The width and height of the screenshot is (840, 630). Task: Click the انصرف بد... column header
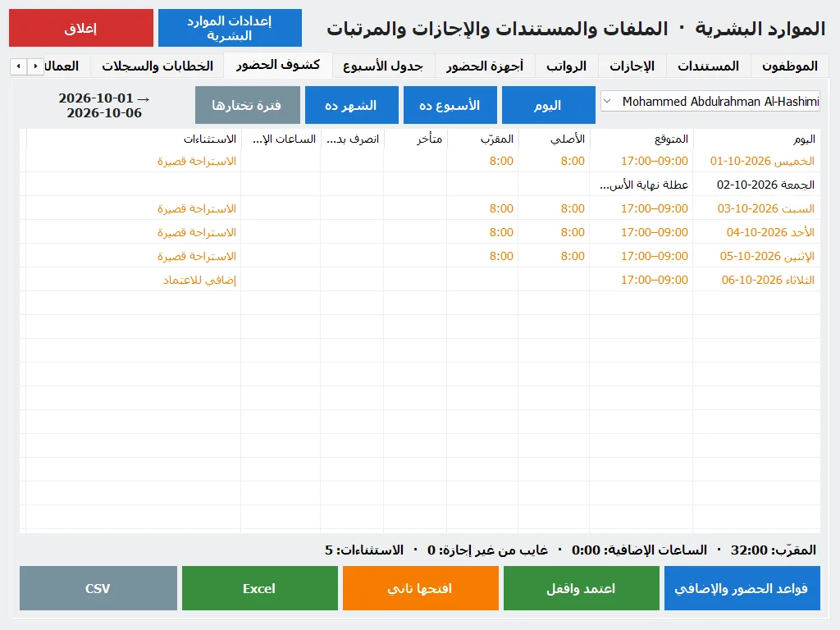352,139
